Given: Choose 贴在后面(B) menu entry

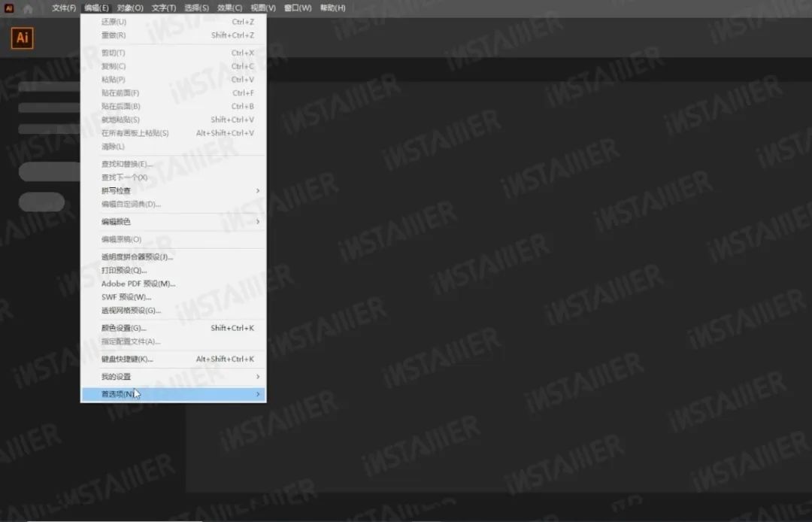Looking at the screenshot, I should coord(174,106).
